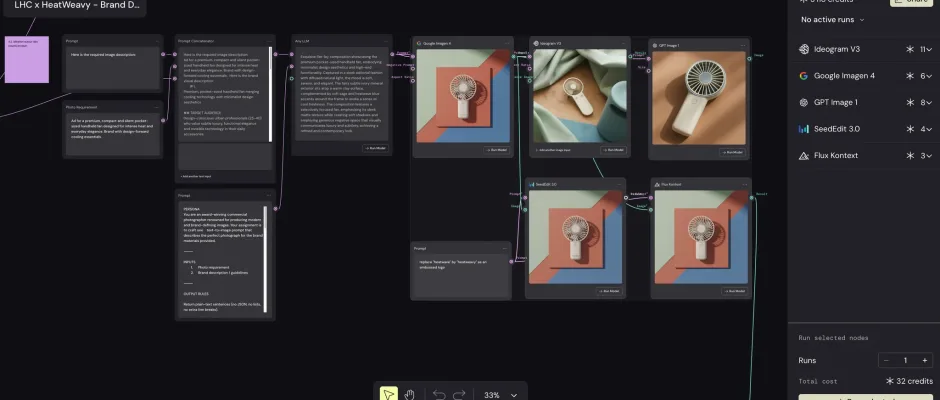The height and width of the screenshot is (400, 940).
Task: Click the Runs number field showing 1
Action: point(905,360)
